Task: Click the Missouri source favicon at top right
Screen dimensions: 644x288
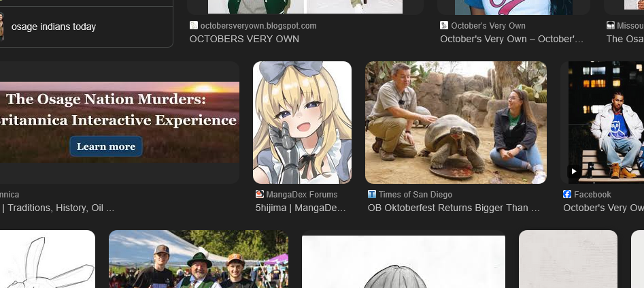Action: click(611, 26)
